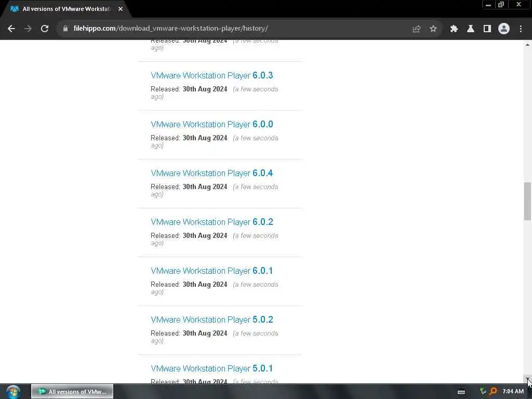
Task: Open Chrome Labs flask icon
Action: (x=470, y=29)
